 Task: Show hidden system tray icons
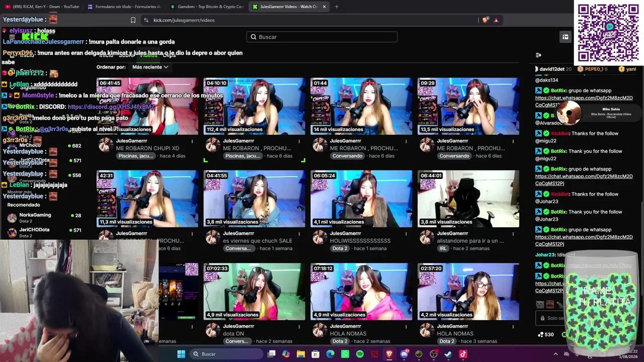click(x=555, y=354)
